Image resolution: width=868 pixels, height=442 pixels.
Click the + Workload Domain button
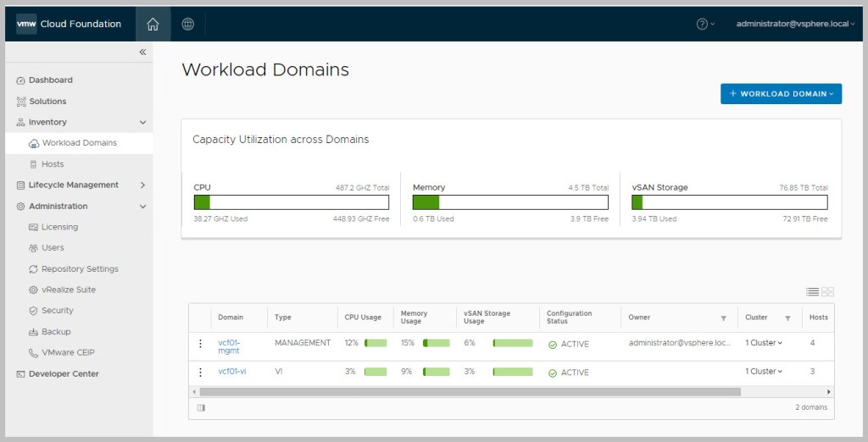[x=781, y=94]
